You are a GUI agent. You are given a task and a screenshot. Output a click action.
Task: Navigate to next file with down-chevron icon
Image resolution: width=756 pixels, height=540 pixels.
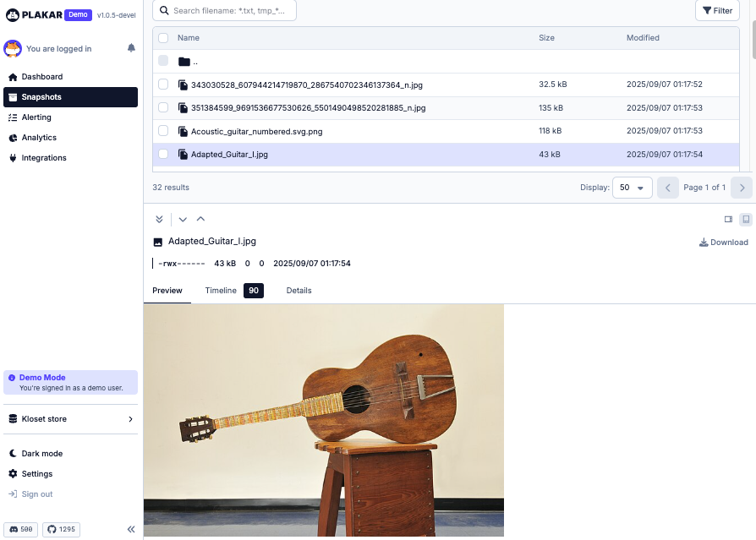coord(182,219)
